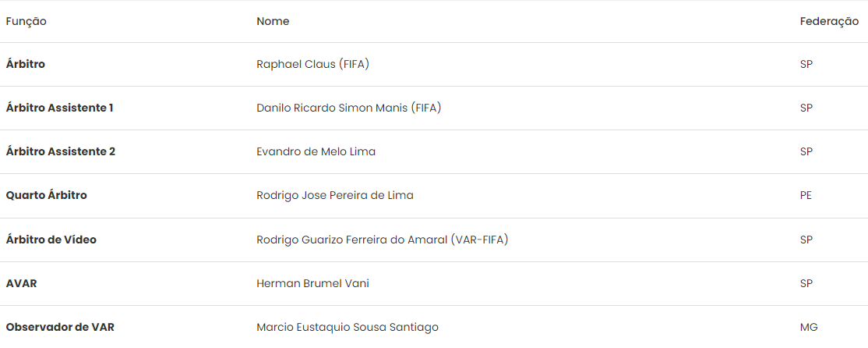Click the Função column header
The height and width of the screenshot is (348, 868).
(26, 22)
